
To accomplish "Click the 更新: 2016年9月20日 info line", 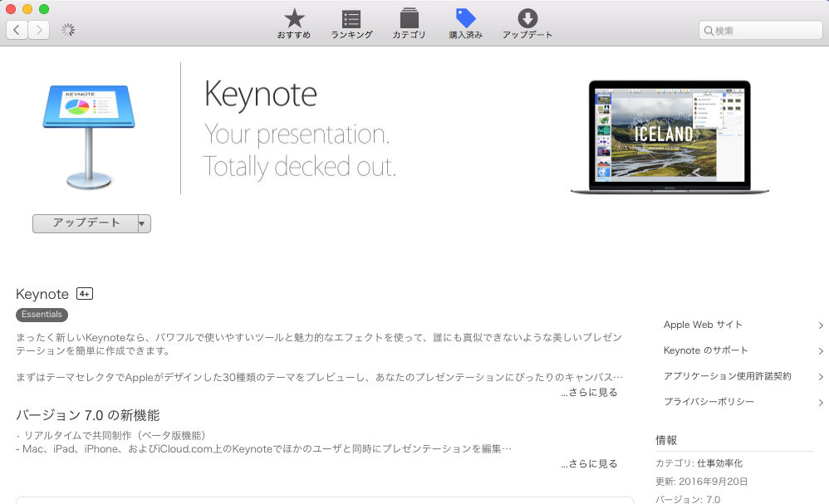I will [x=702, y=482].
